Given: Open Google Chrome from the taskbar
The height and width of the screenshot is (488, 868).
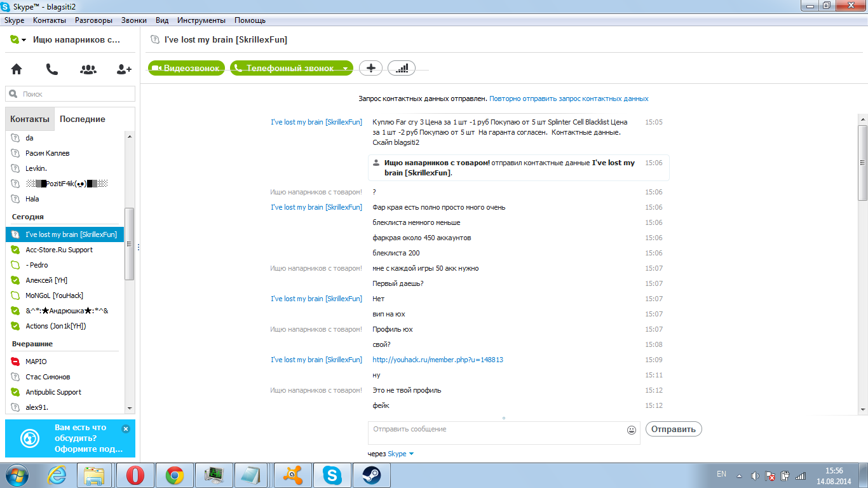Looking at the screenshot, I should tap(175, 475).
